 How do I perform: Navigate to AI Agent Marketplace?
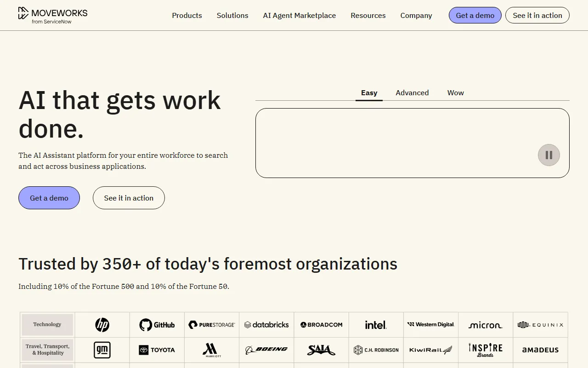tap(299, 15)
